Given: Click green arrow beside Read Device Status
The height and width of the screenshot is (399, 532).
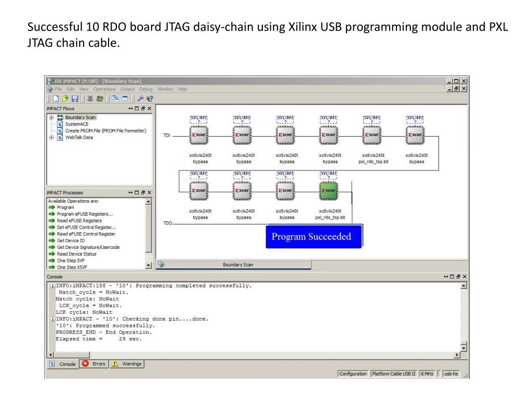Looking at the screenshot, I should (51, 254).
